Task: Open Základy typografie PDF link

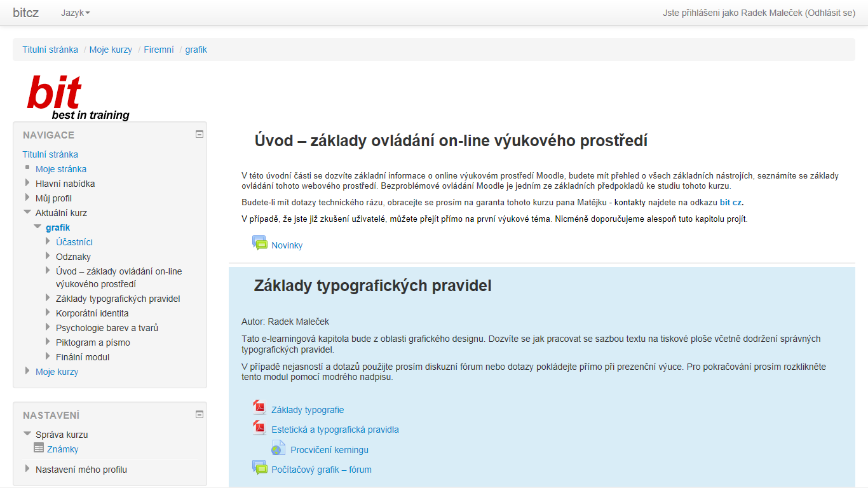Action: point(308,410)
